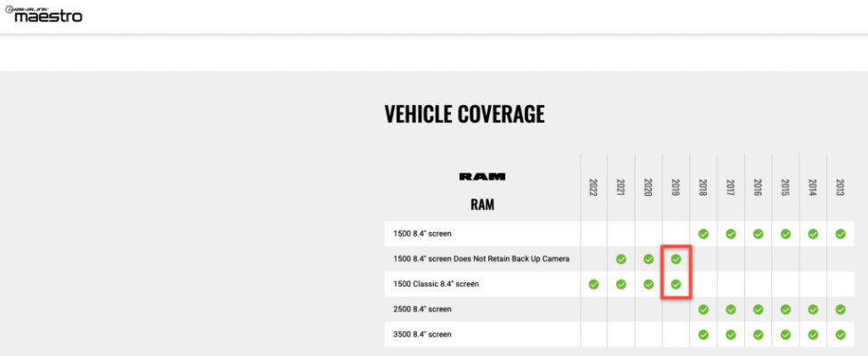Click 2013 checkmark for 1500 8.4" screen

pos(840,234)
